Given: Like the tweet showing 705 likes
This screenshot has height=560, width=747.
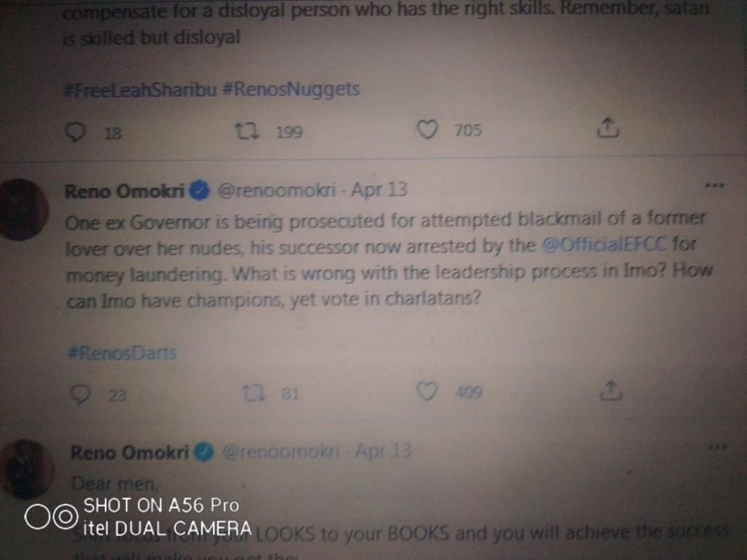Looking at the screenshot, I should point(427,131).
